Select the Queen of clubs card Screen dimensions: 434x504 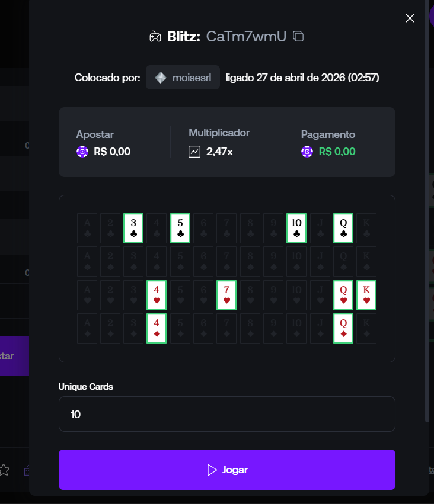coord(343,228)
